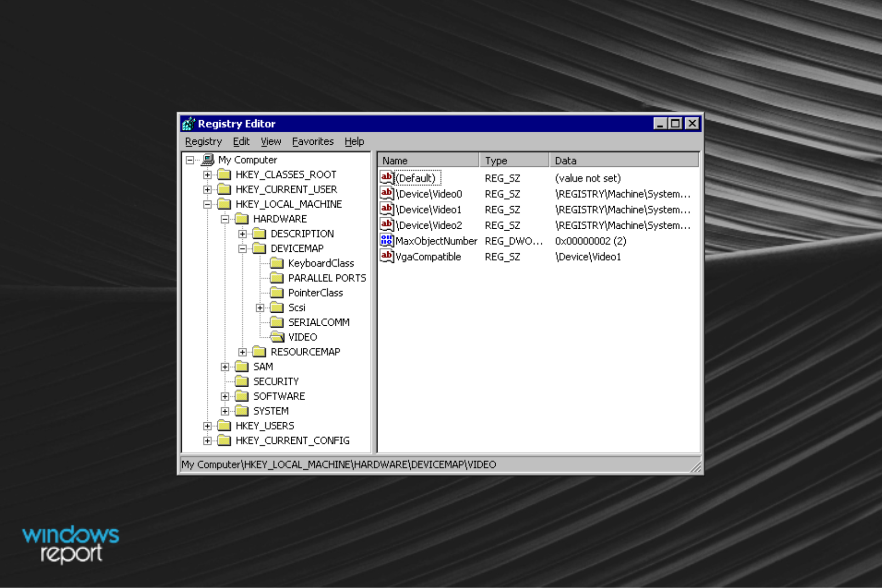Collapse the My Computer root node
The width and height of the screenshot is (882, 588).
coord(190,160)
